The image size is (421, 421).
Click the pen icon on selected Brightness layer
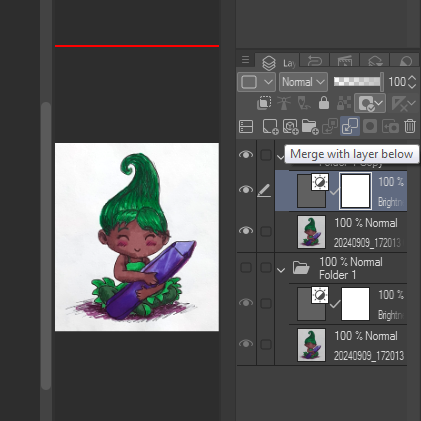pos(264,191)
